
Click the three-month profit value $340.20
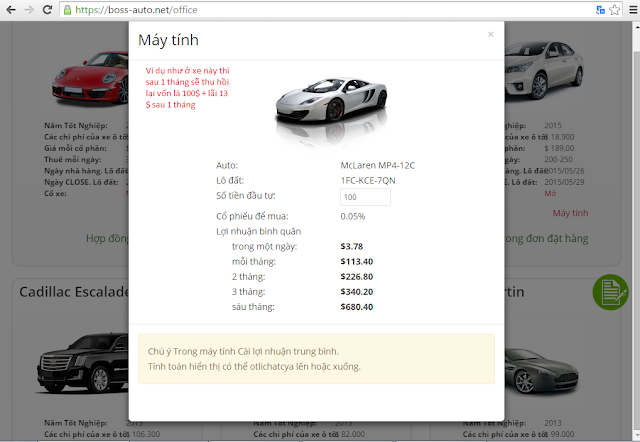point(357,292)
